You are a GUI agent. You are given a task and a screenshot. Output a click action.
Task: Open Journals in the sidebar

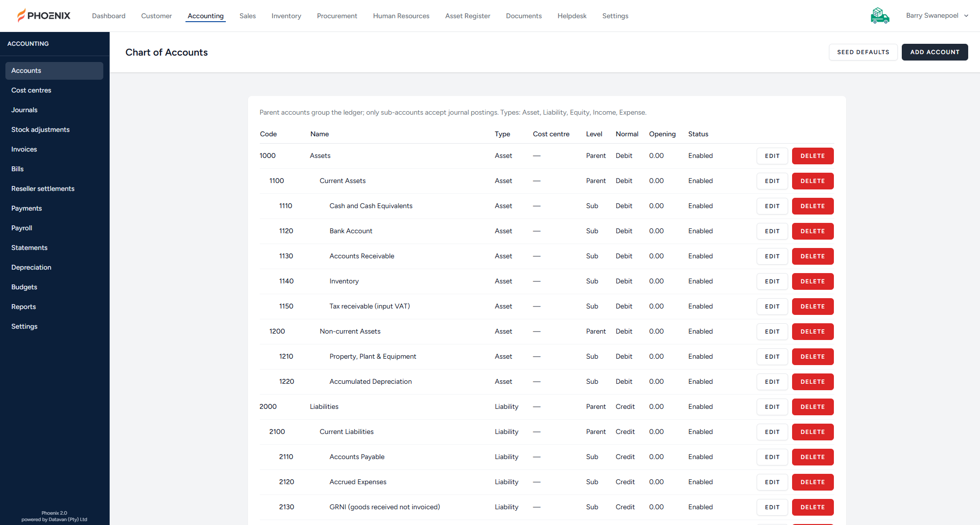click(54, 110)
